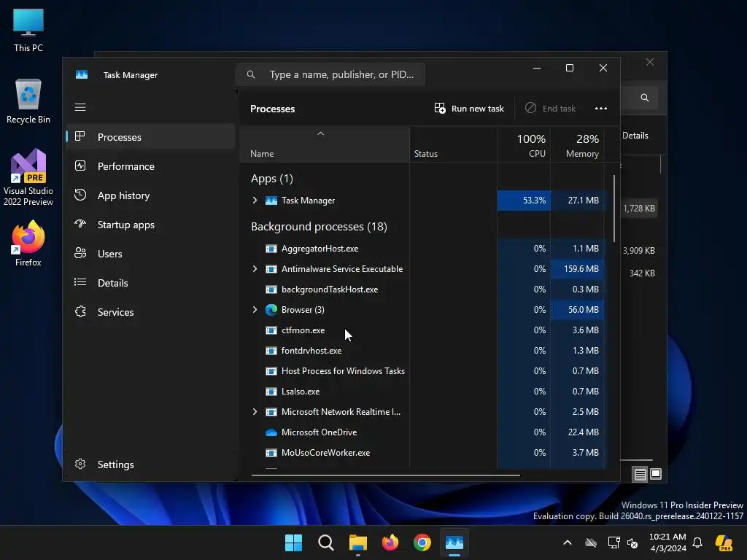Switch to the Performance page

(150, 166)
